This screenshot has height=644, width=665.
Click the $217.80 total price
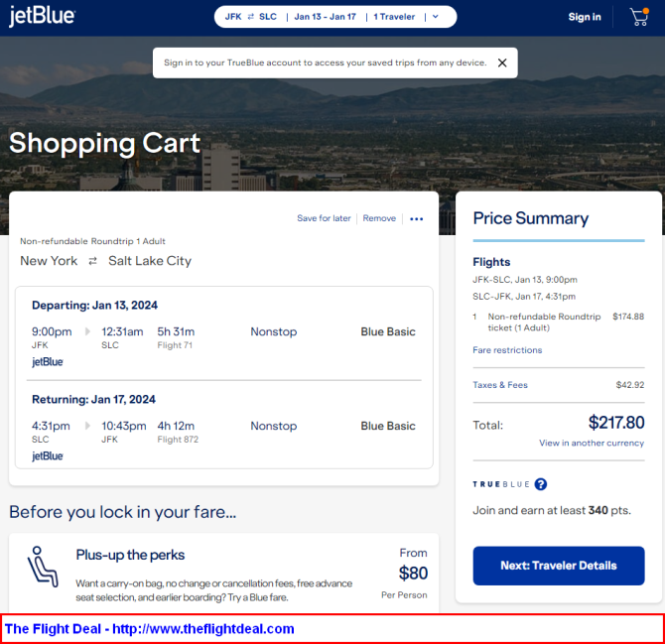click(x=616, y=423)
